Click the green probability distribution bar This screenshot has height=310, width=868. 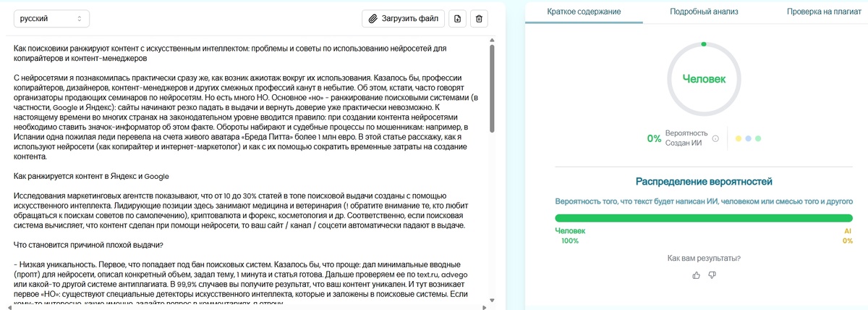click(x=704, y=217)
